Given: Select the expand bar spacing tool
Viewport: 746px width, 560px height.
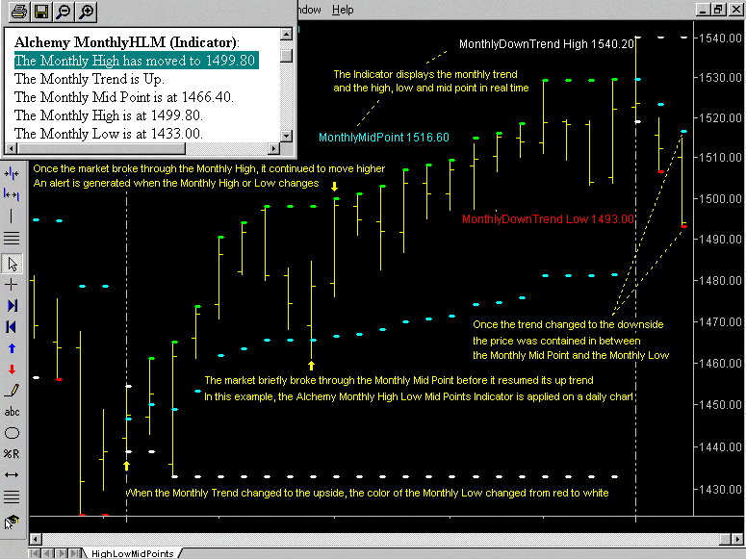Looking at the screenshot, I should (x=12, y=194).
